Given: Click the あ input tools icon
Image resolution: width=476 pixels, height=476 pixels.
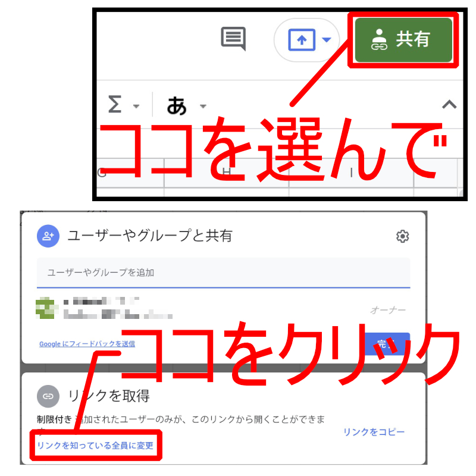Looking at the screenshot, I should [x=177, y=106].
